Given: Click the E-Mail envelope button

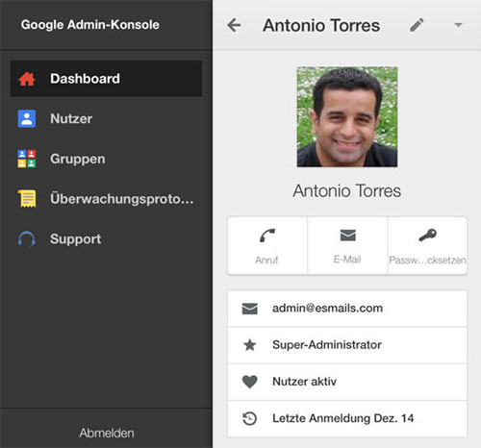Looking at the screenshot, I should 347,246.
